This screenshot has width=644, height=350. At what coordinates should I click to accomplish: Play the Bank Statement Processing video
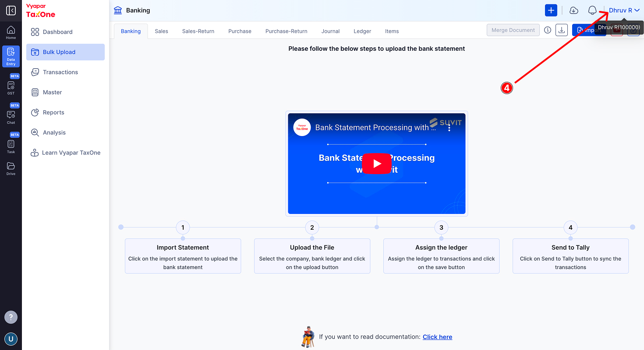tap(377, 164)
